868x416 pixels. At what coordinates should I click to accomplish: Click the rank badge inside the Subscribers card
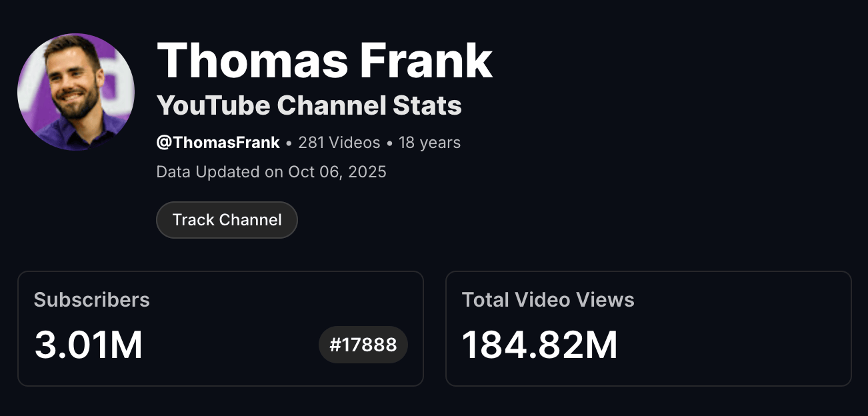click(363, 345)
